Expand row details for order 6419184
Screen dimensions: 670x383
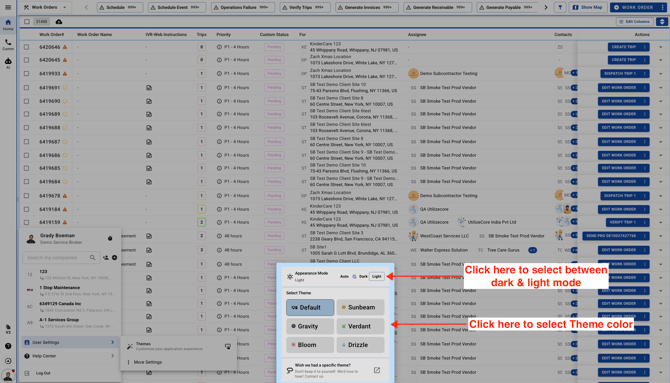pyautogui.click(x=661, y=209)
